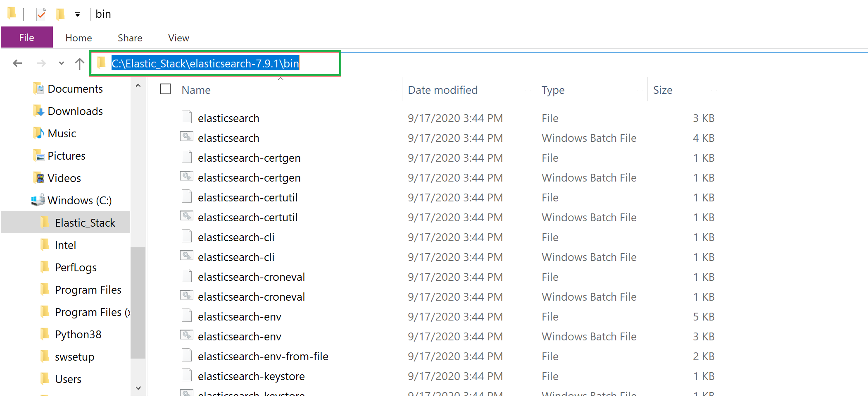Switch to the View tab
The height and width of the screenshot is (402, 868).
point(178,38)
